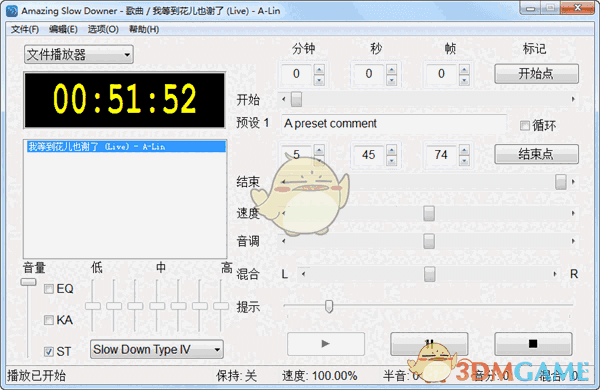Click the 开始 slider right arrow
600x390 pixels.
pos(573,99)
